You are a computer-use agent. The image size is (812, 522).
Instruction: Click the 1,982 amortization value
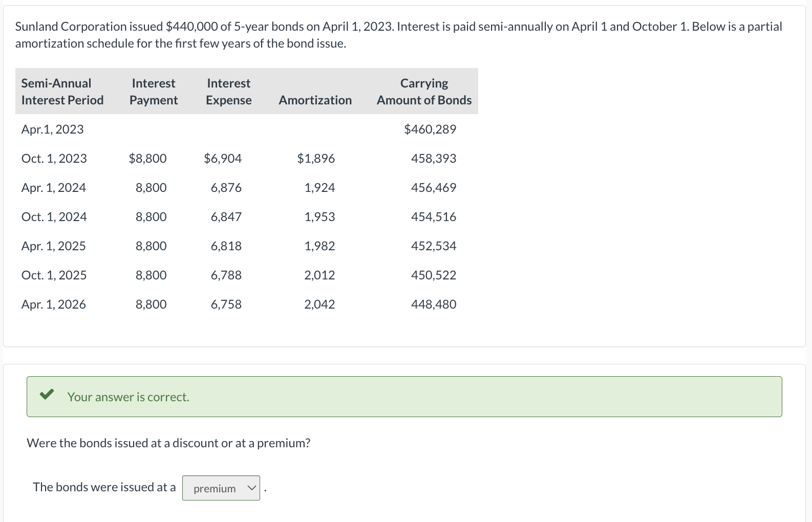click(x=320, y=246)
